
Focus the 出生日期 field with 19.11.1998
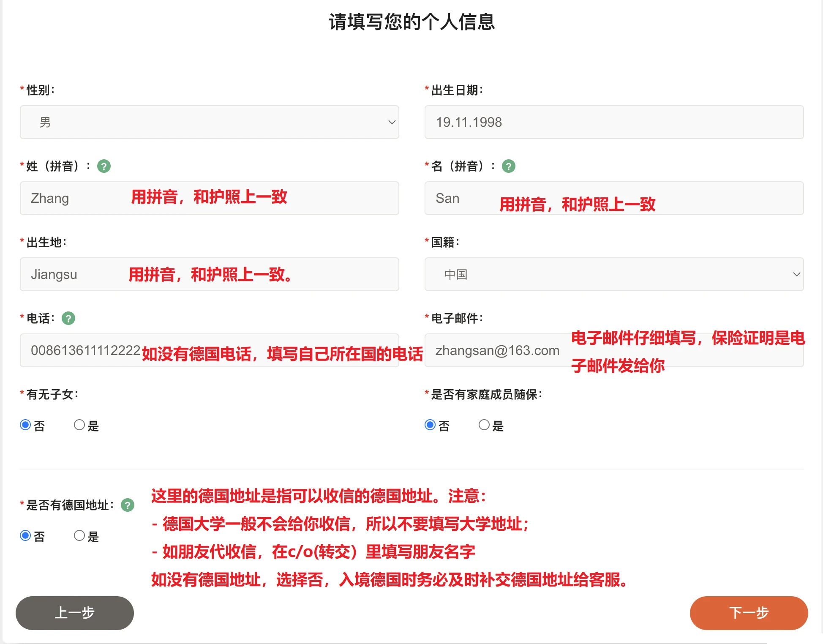coord(614,122)
